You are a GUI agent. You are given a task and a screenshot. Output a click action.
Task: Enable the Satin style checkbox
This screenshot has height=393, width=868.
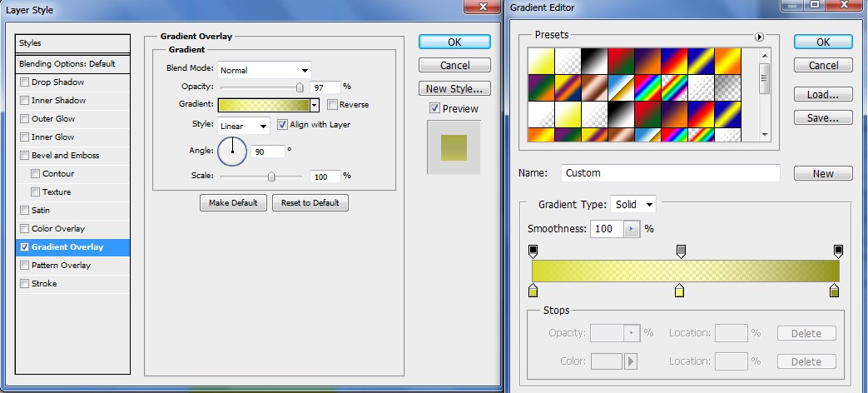(24, 211)
